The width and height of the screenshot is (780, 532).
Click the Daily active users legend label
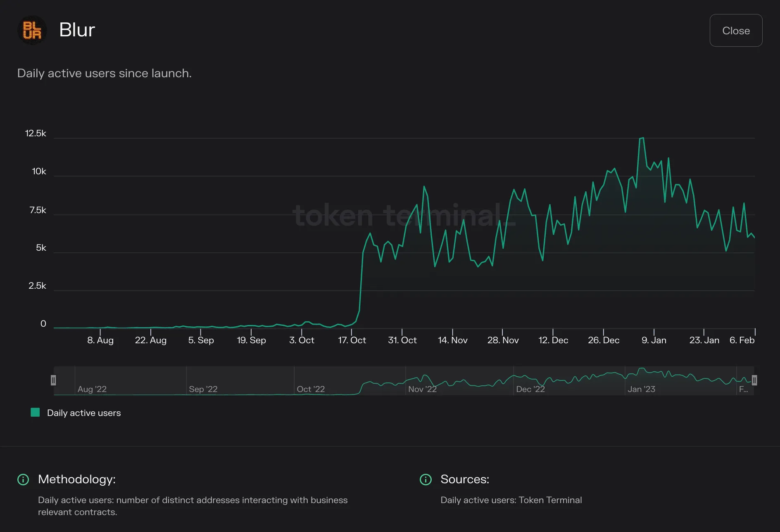point(84,413)
